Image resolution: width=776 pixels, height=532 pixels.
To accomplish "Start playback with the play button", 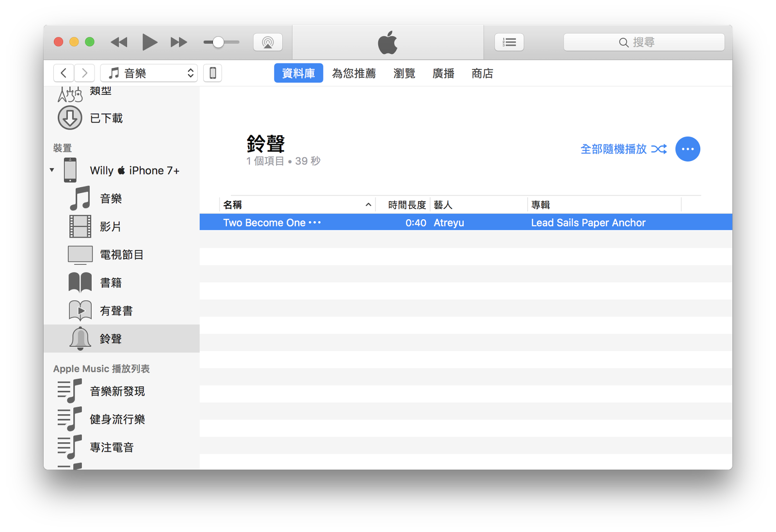I will click(x=149, y=42).
